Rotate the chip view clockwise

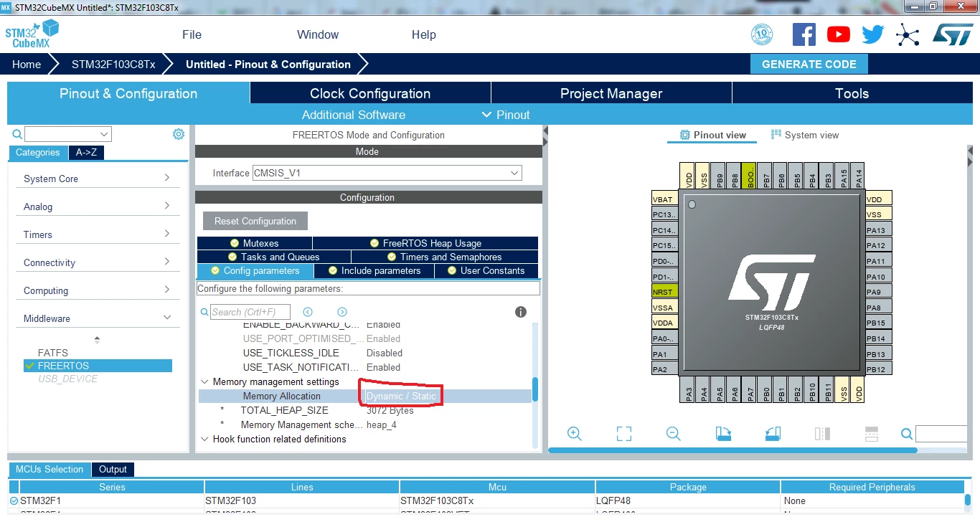click(x=723, y=434)
